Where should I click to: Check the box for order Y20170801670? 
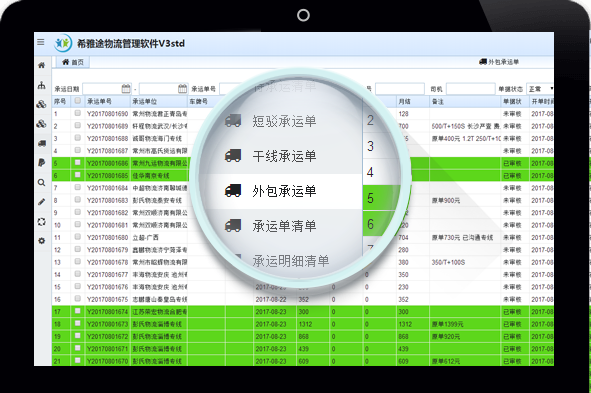point(78,360)
